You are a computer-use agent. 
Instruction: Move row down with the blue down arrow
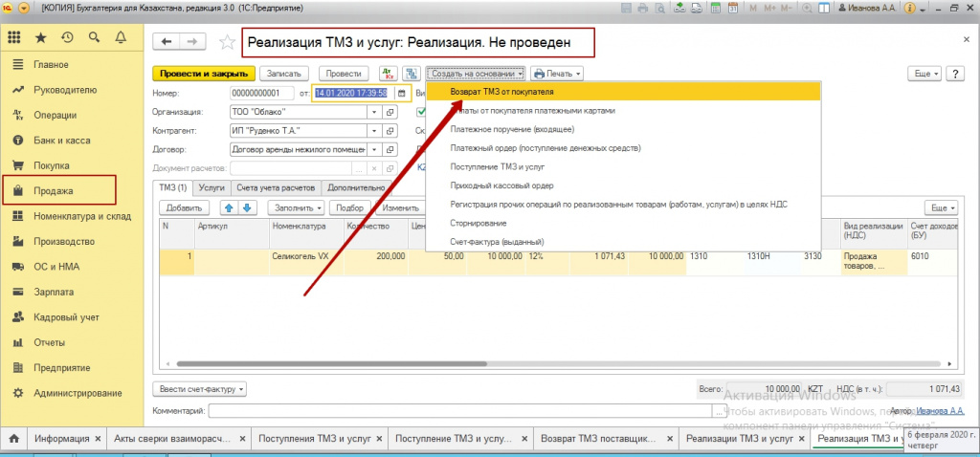click(246, 207)
